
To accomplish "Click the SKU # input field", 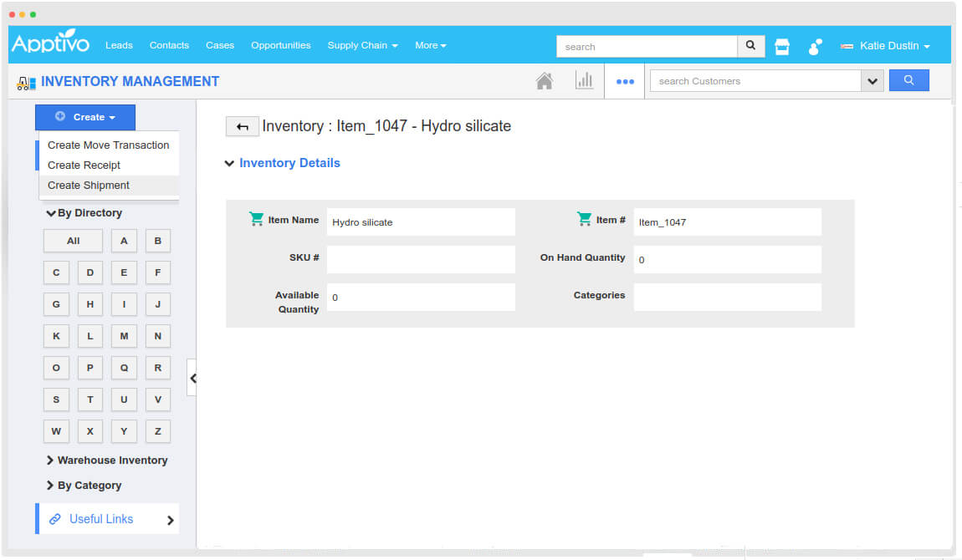I will point(421,260).
